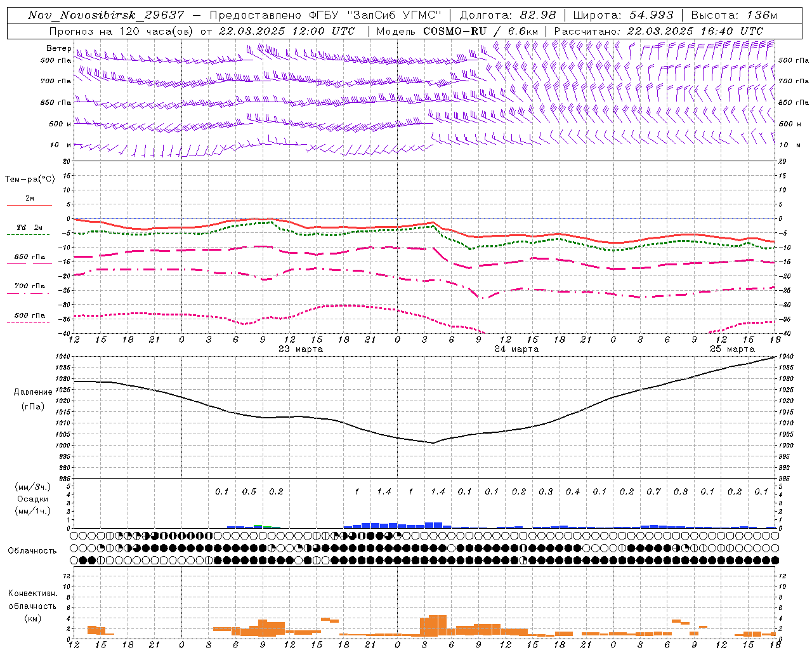Click the 700 гПа temperature legend line sample
Screen dimensions: 812x650
point(29,293)
